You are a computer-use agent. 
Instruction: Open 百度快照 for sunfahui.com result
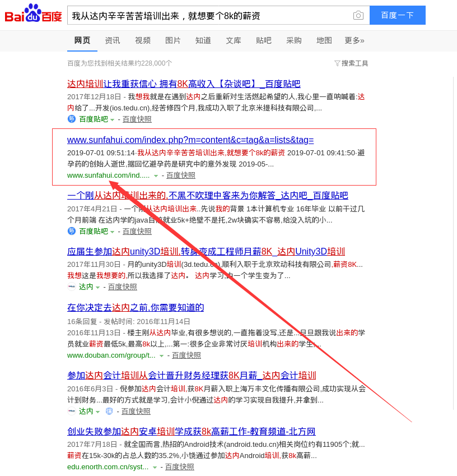pos(181,175)
